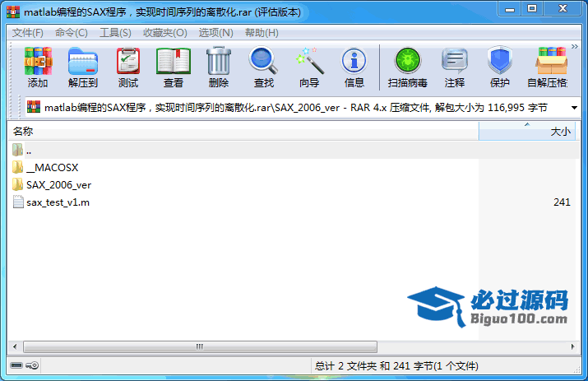
Task: Click the status bar totals text
Action: click(x=396, y=366)
